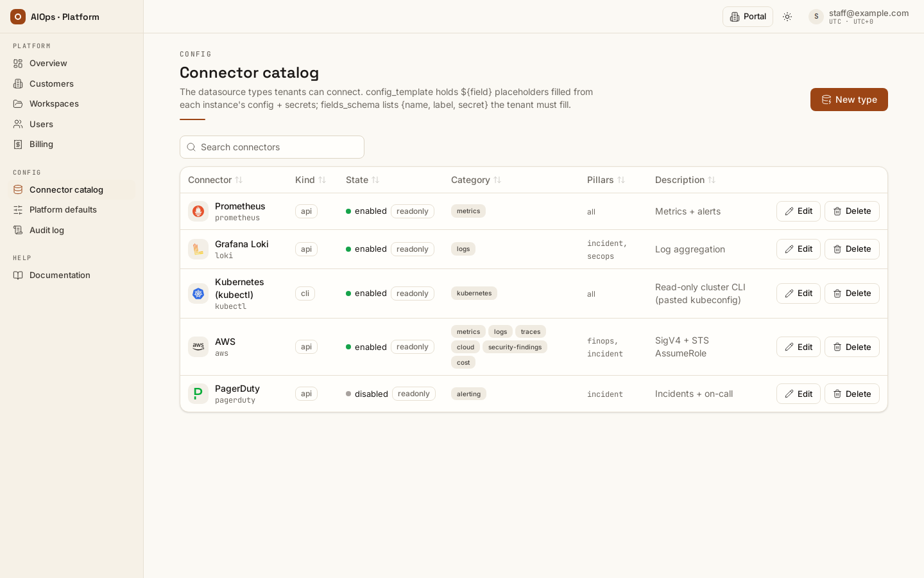
Task: Click the magnifier icon in search box
Action: pos(191,147)
